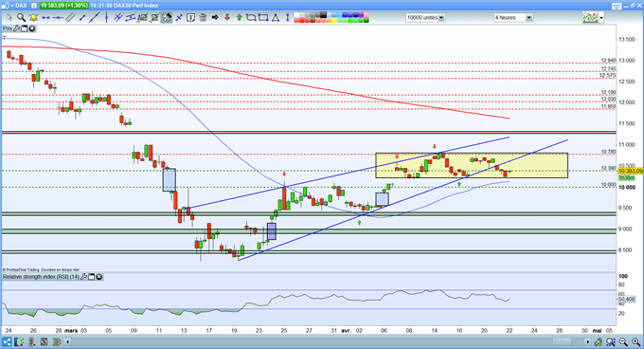
Task: Click the trash bin delete tool
Action: click(x=203, y=18)
